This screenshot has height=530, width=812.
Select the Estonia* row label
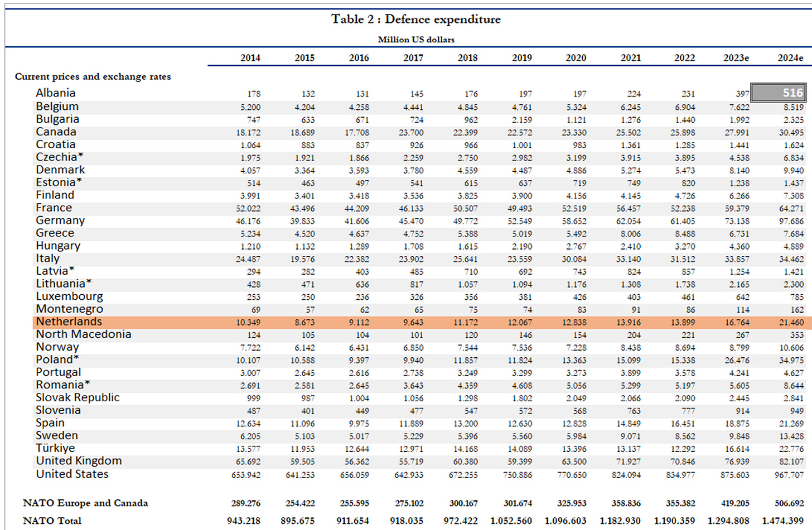coord(59,182)
